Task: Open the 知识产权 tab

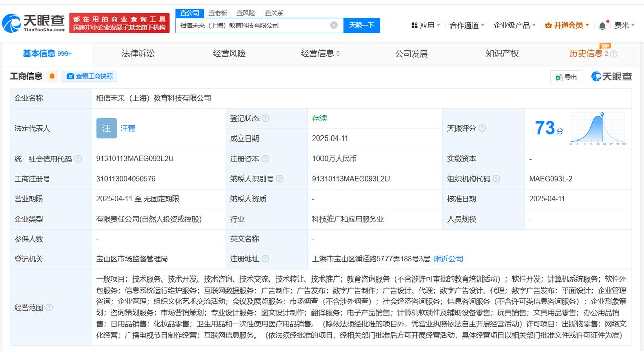Action: (502, 54)
